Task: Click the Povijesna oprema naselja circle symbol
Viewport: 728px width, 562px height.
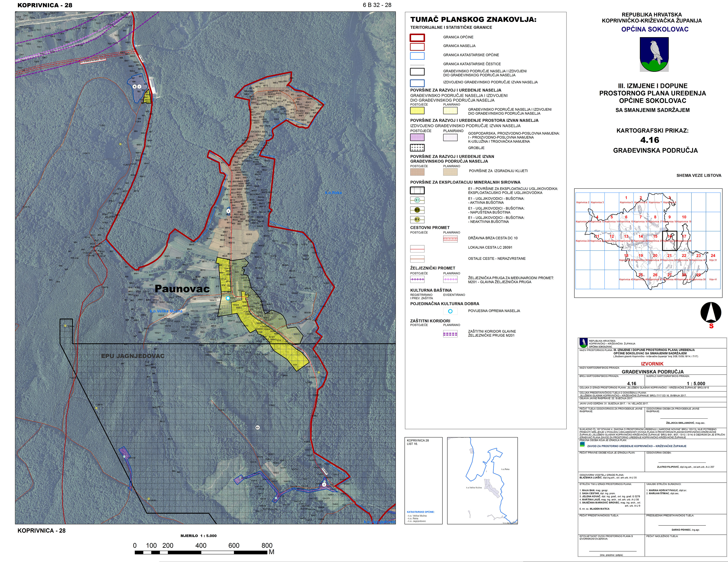Action: 450,311
